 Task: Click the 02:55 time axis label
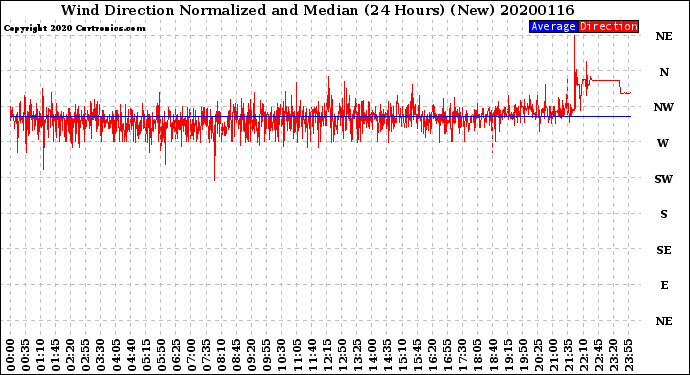(x=86, y=355)
